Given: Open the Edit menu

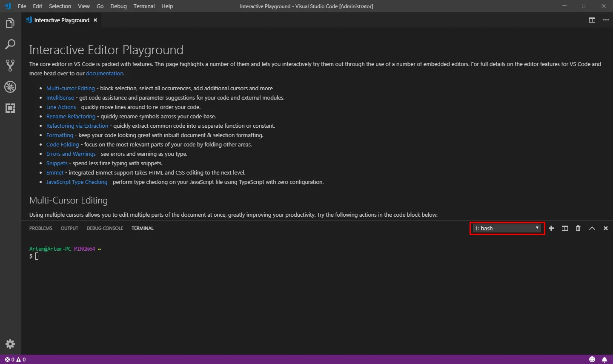Looking at the screenshot, I should (x=37, y=6).
